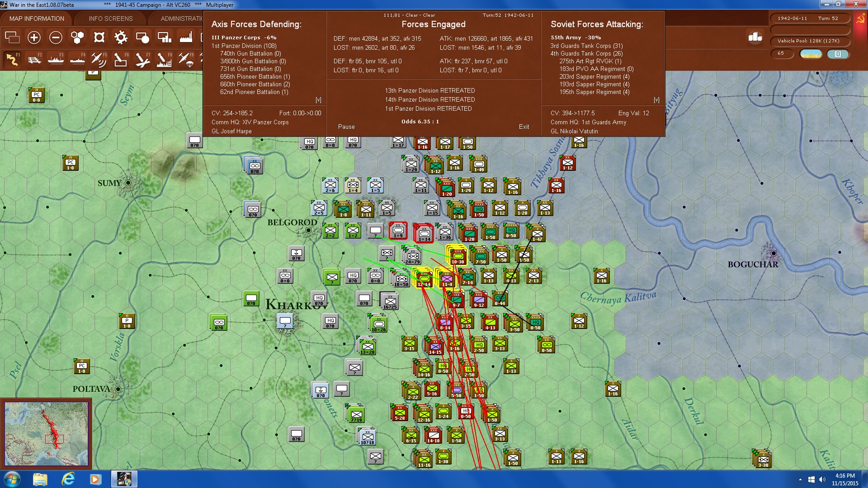
Task: Click GL Josef Harpe commander name
Action: [x=231, y=131]
